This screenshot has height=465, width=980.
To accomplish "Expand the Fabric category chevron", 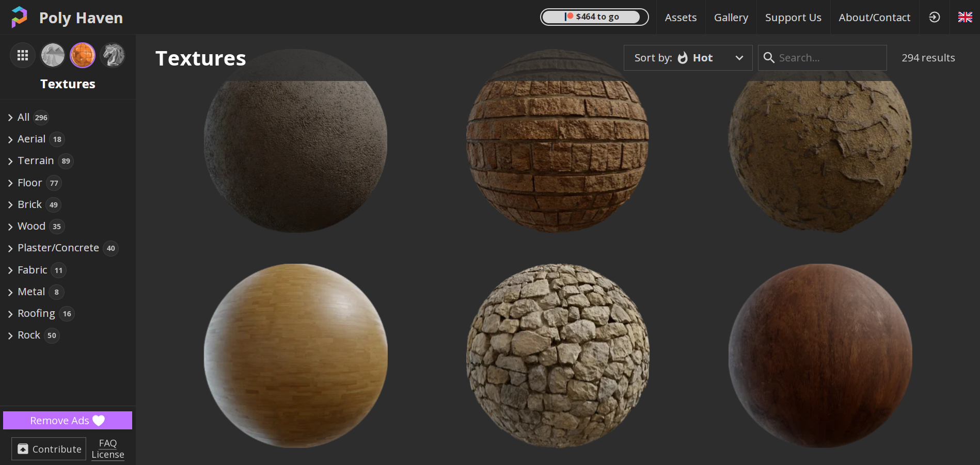I will click(10, 270).
